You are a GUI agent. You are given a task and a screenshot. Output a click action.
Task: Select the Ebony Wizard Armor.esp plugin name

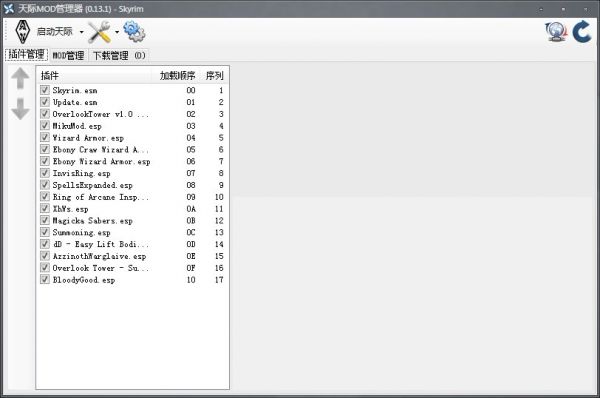(x=101, y=161)
